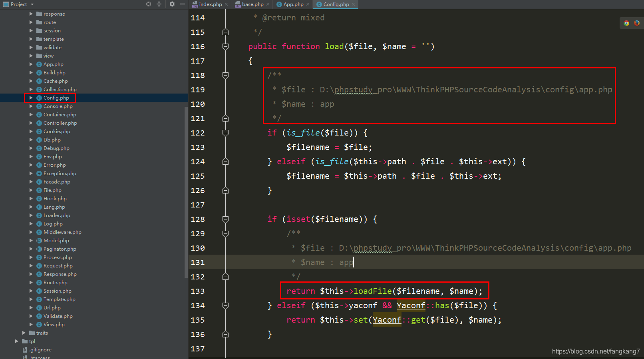Expand the session folder
This screenshot has height=359, width=644.
tap(31, 31)
